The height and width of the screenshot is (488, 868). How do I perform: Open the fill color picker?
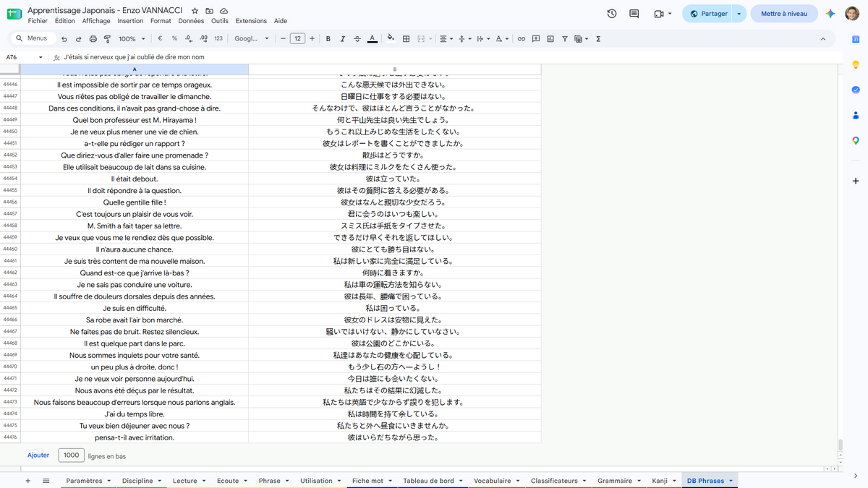391,39
